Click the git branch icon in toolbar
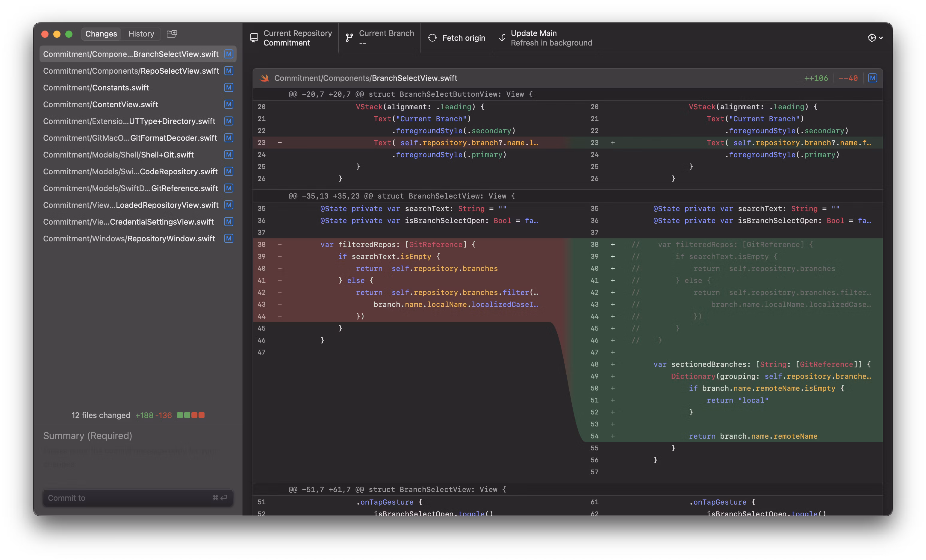 (x=349, y=38)
